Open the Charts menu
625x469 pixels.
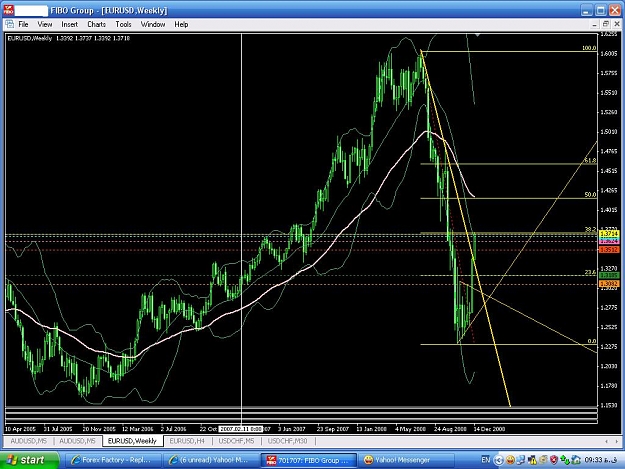click(x=96, y=24)
